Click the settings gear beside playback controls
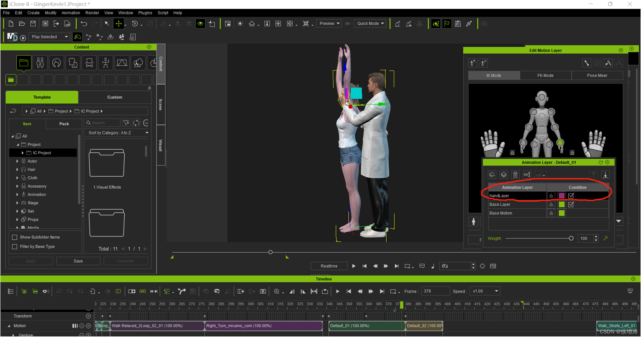The width and height of the screenshot is (644, 338). point(482,266)
